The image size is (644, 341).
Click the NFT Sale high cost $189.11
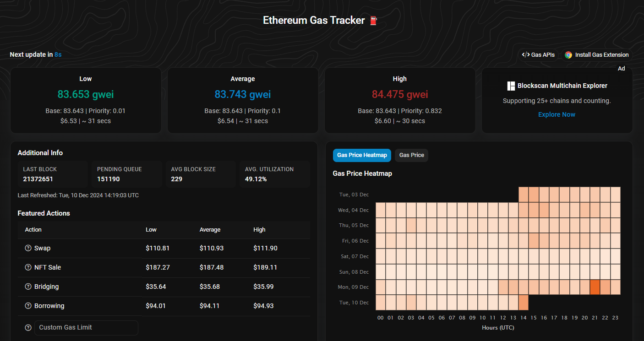click(265, 267)
